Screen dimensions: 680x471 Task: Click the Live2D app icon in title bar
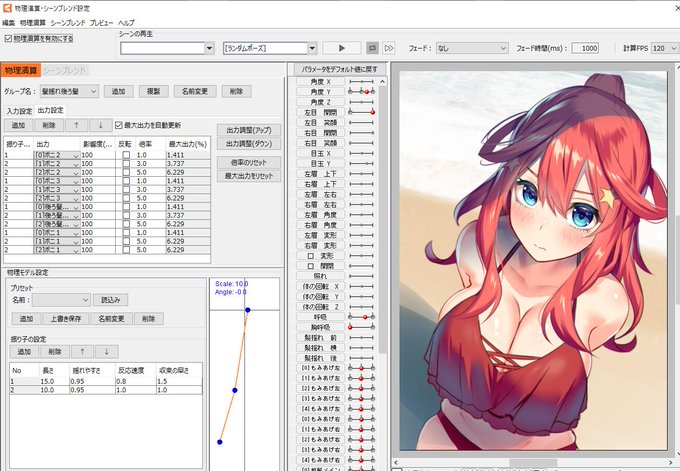(7, 7)
